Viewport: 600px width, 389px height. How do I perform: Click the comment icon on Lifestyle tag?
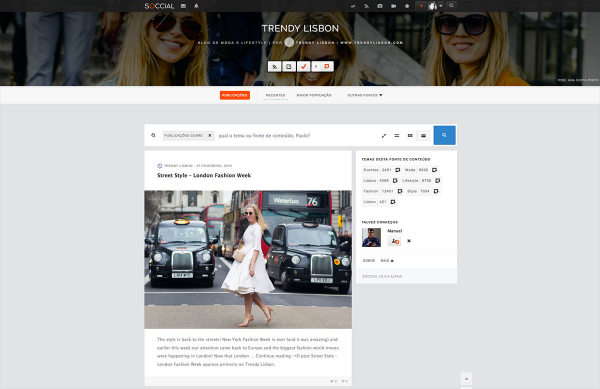coord(437,181)
